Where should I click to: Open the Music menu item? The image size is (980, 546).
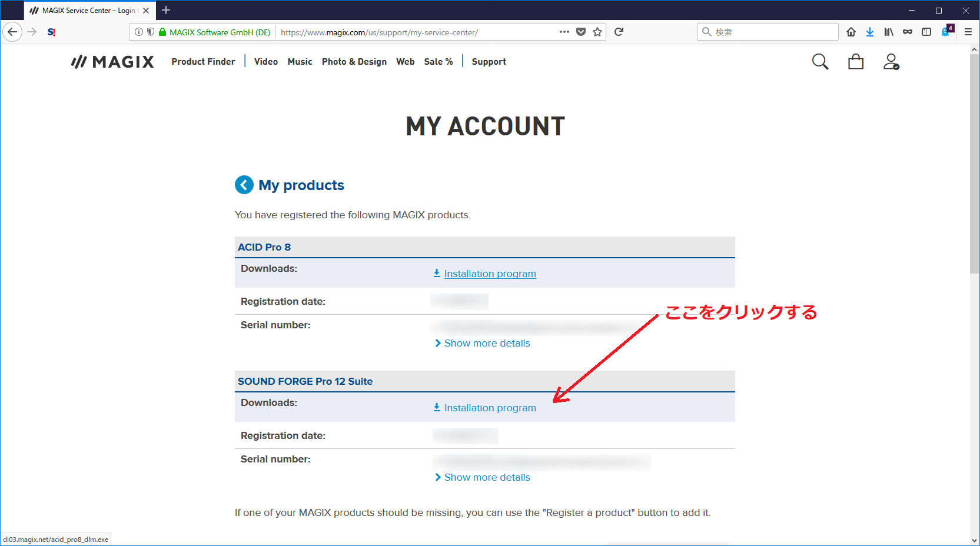point(300,62)
